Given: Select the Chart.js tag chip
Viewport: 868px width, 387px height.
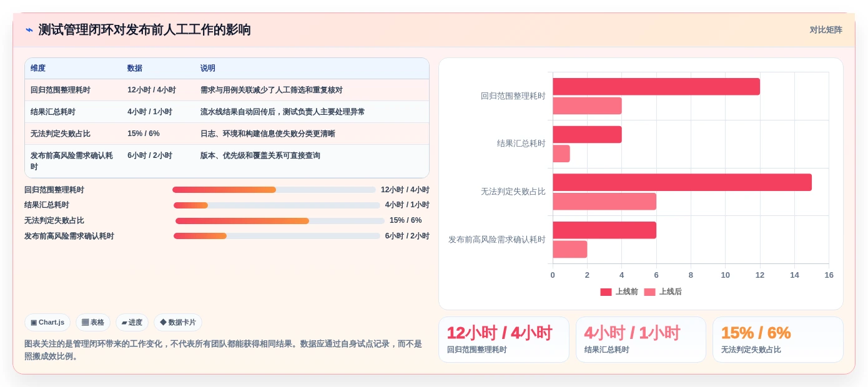Looking at the screenshot, I should (47, 323).
